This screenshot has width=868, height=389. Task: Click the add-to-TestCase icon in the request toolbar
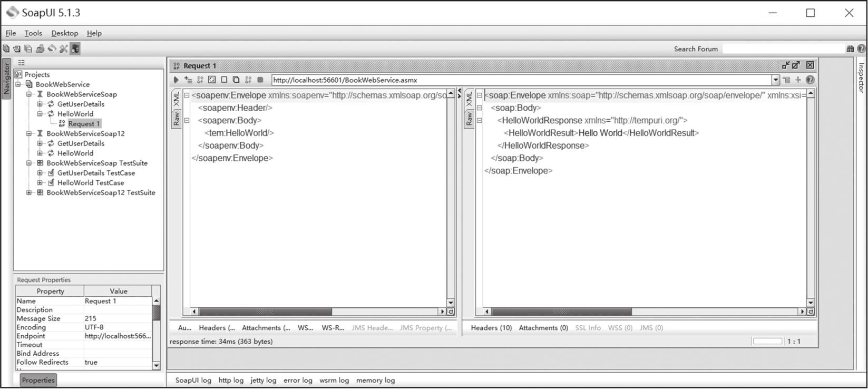188,80
